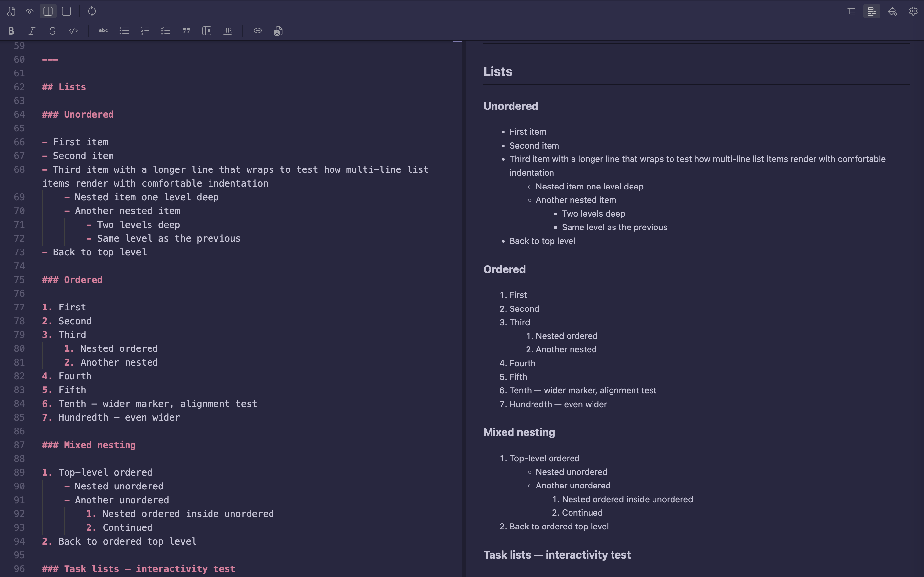Insert a numbered list
Screen dimensions: 924x577
[x=145, y=31]
